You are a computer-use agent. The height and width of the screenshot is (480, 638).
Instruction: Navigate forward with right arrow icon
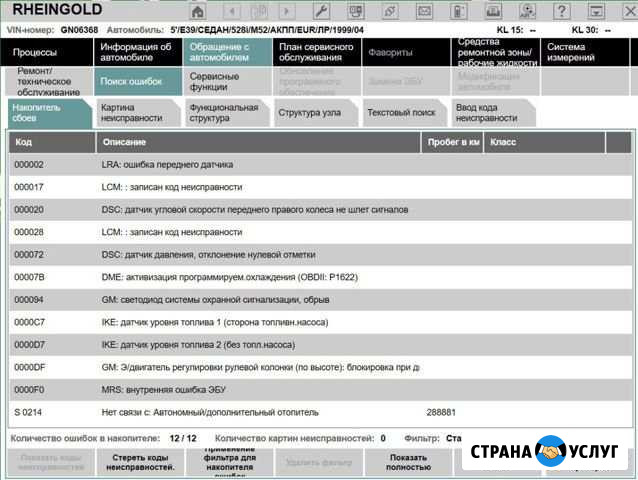pos(286,11)
